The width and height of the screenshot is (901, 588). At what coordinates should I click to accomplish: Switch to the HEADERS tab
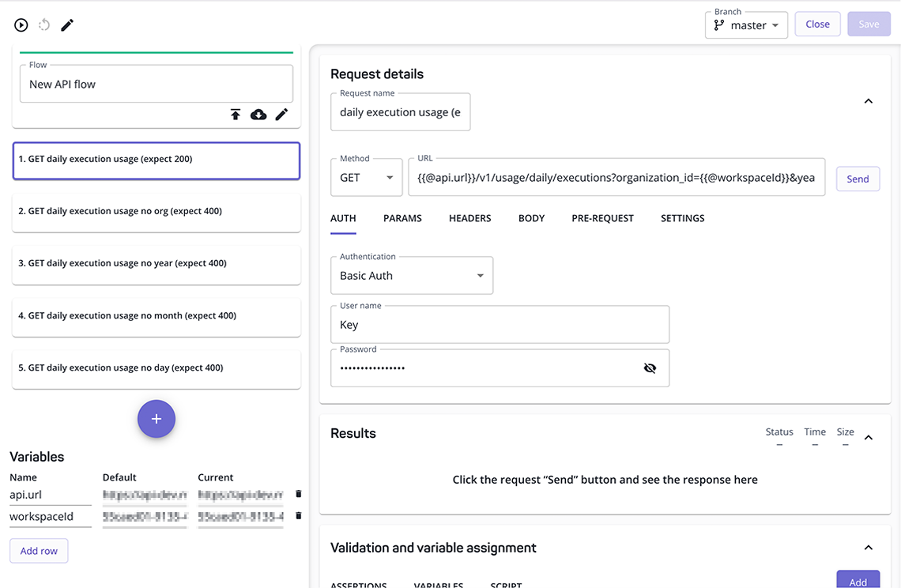[x=469, y=218]
